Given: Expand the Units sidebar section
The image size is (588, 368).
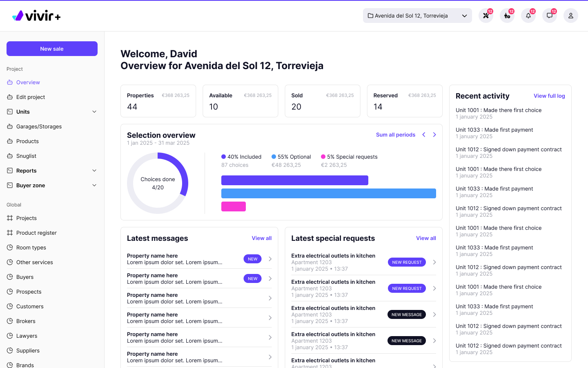Looking at the screenshot, I should pos(94,112).
